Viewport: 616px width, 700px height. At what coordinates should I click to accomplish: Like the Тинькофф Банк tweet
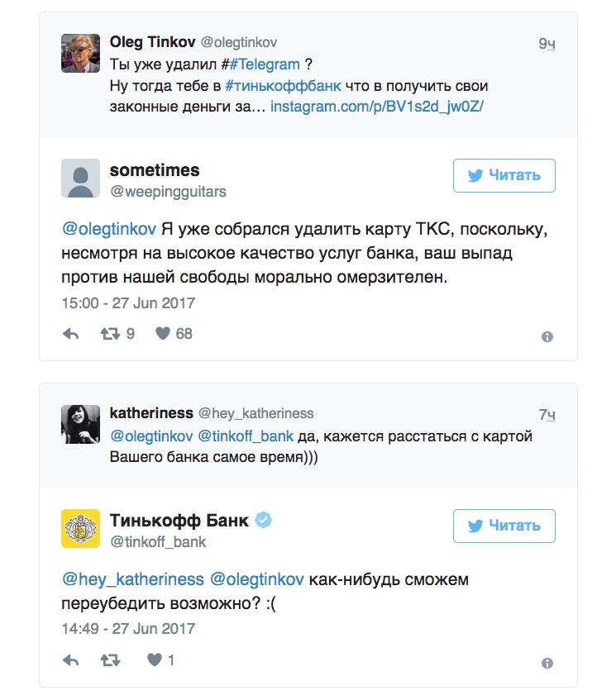pos(155,660)
